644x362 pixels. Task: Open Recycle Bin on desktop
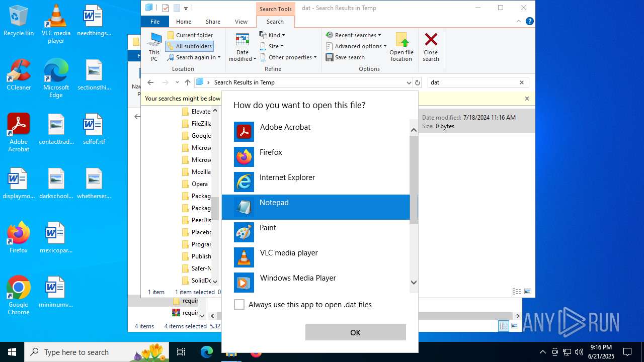point(19,21)
